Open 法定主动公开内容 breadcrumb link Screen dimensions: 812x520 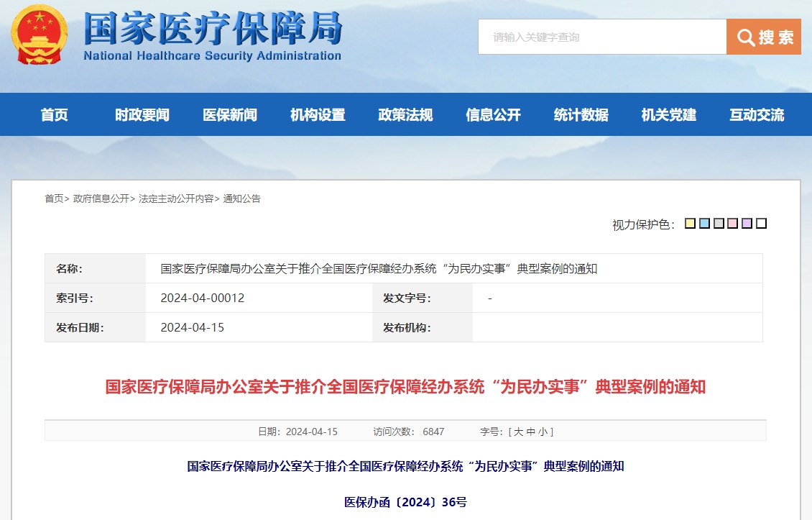tap(176, 199)
